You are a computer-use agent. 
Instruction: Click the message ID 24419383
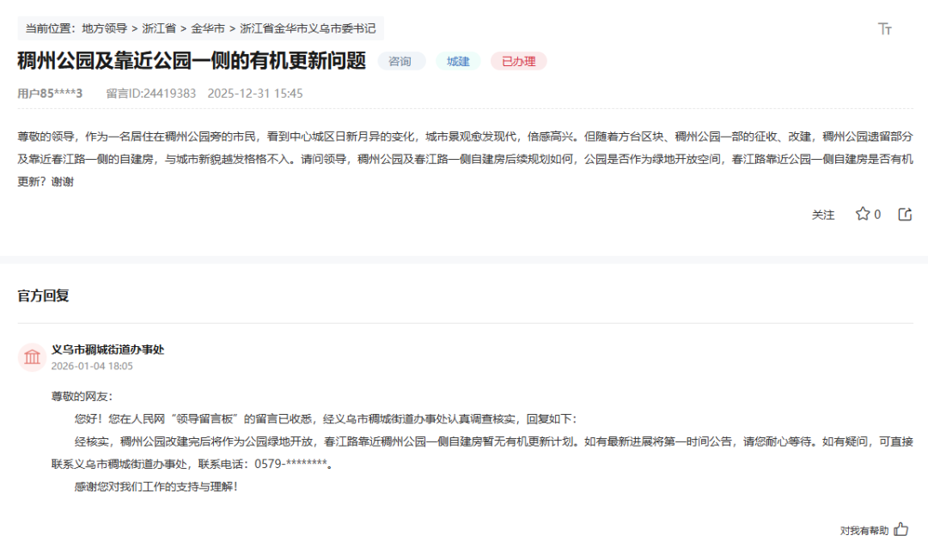pos(151,93)
